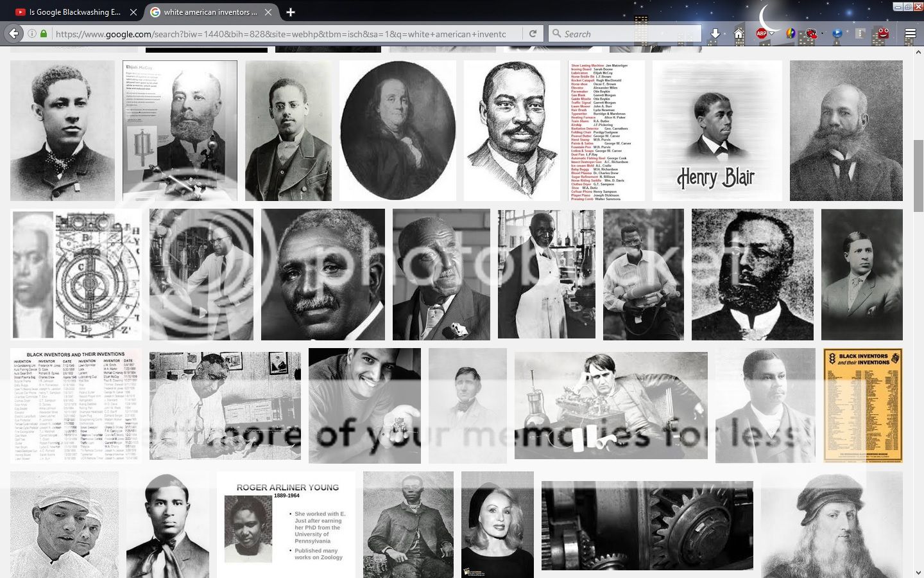Open the Leonardo da Vinci drawing
Viewport: 924px width, 578px height.
(x=832, y=525)
